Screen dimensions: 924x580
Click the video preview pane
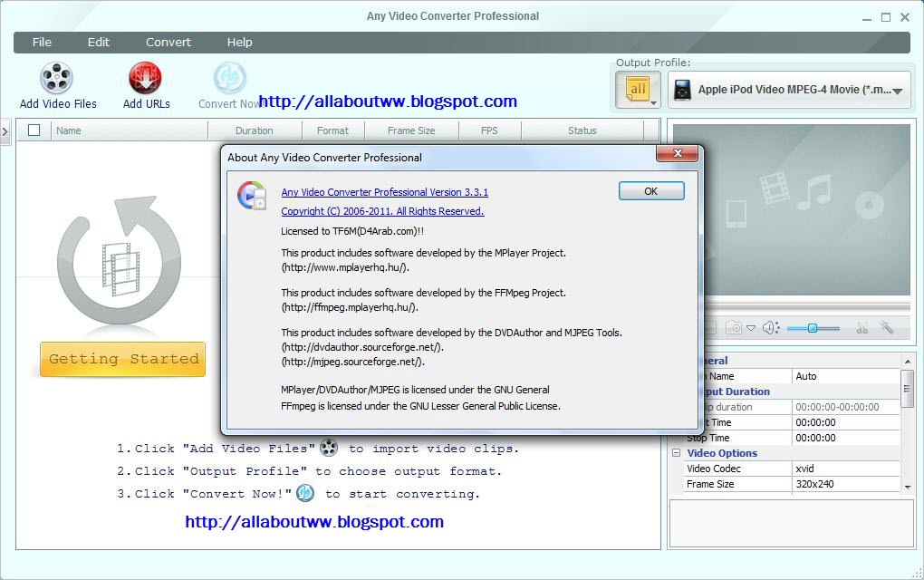point(807,209)
